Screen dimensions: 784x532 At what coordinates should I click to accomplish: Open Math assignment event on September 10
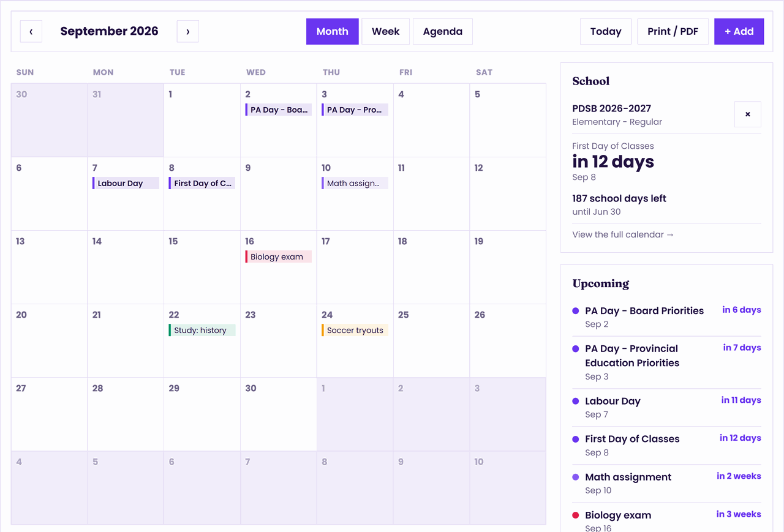tap(355, 183)
